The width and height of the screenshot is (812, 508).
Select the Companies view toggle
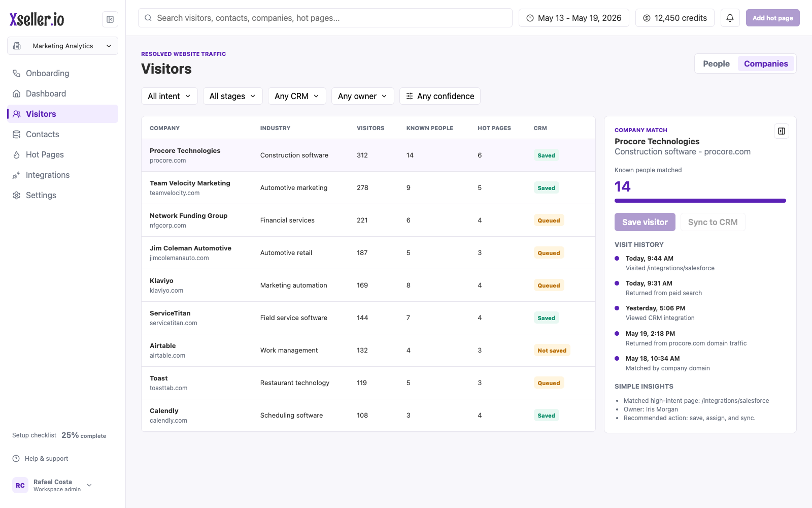click(x=766, y=63)
